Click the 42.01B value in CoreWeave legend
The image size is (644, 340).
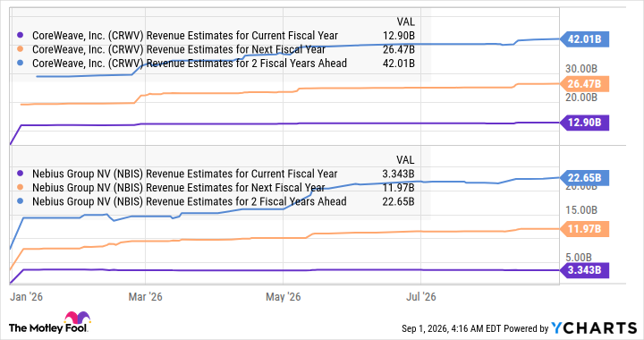tap(398, 64)
